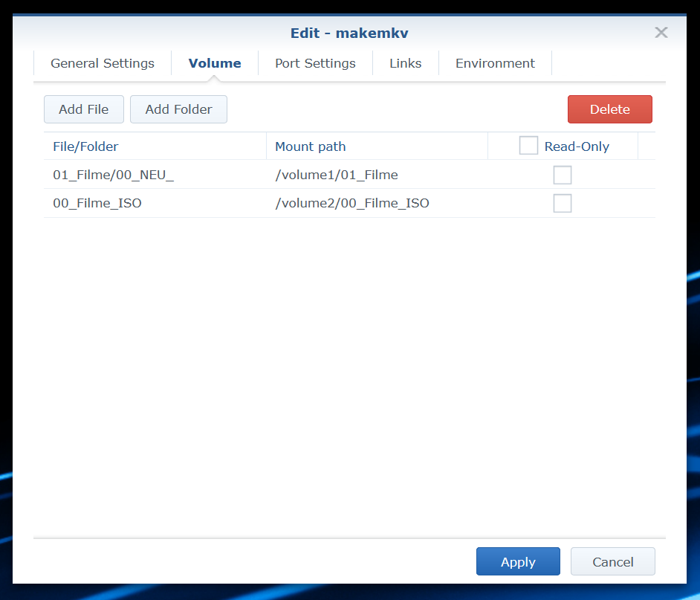
Task: Enable Read-Only for 01_Filme/00_NEU_ mount
Action: coord(563,175)
